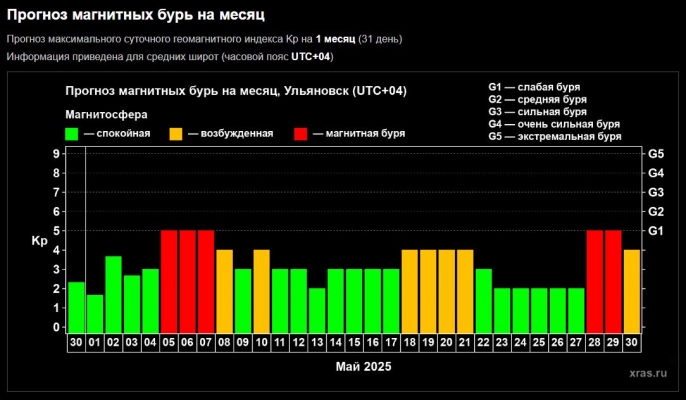The height and width of the screenshot is (400, 686).
Task: Select the red bar for May 28
Action: click(x=595, y=281)
